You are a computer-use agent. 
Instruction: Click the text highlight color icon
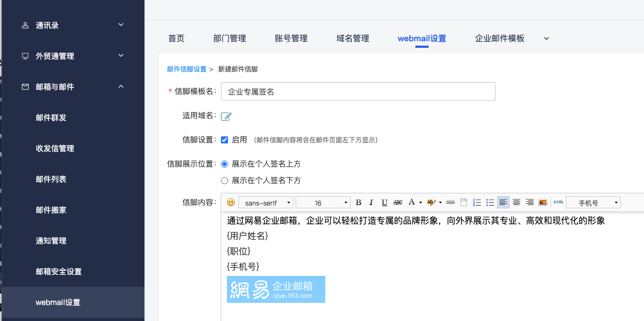(431, 202)
